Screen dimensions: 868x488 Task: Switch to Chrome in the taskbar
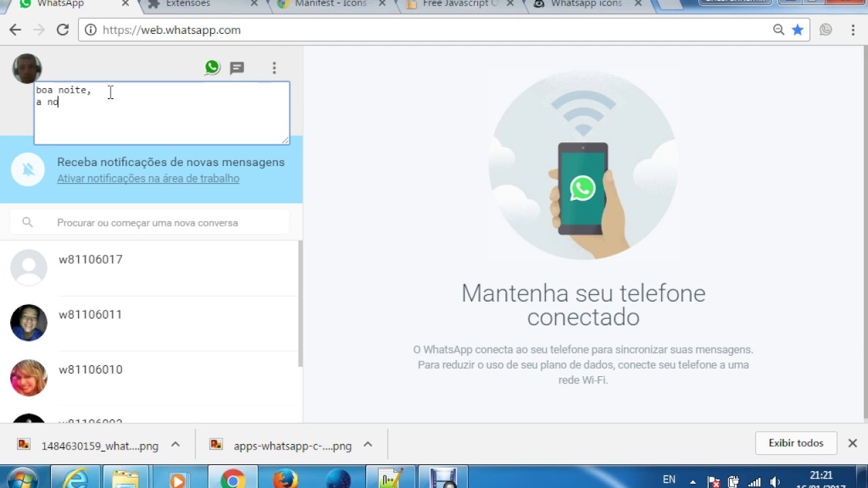click(x=233, y=479)
